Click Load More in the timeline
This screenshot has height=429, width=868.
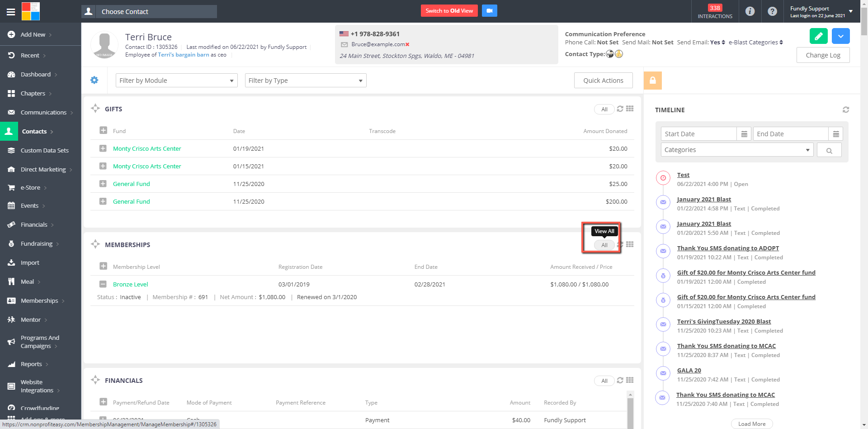[x=752, y=424]
